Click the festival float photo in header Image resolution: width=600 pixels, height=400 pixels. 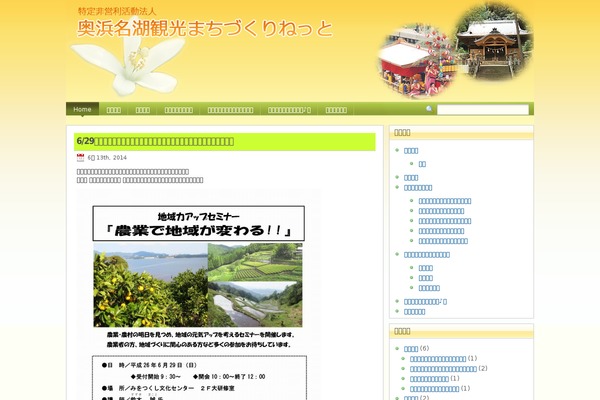(x=417, y=61)
